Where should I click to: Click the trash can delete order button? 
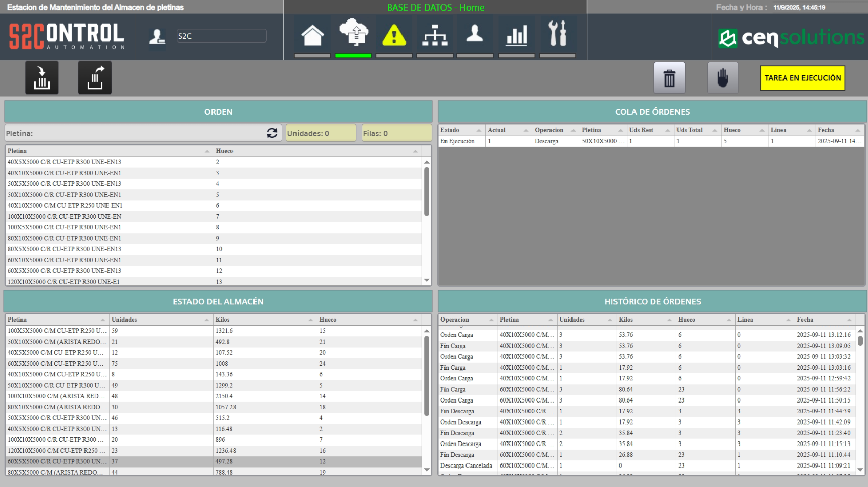(x=669, y=78)
